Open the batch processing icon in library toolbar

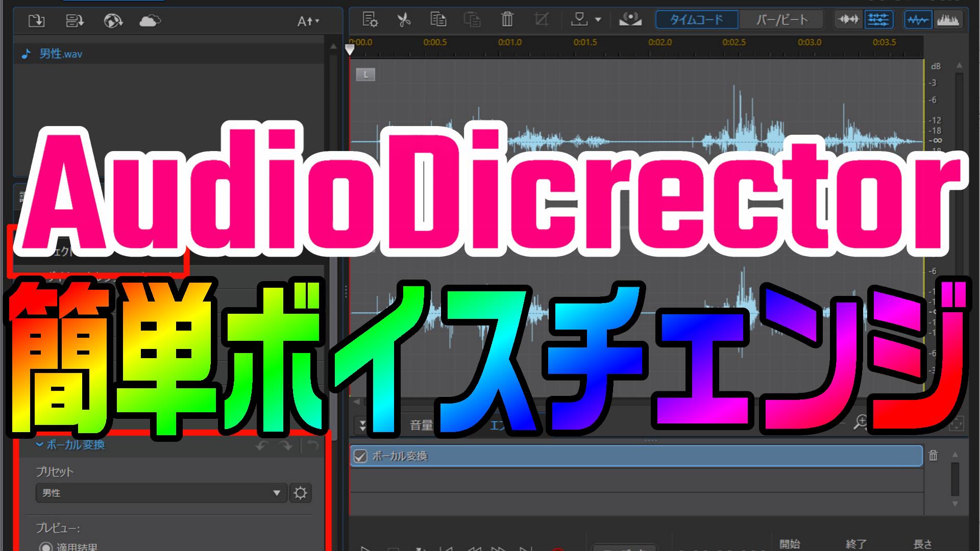tap(75, 21)
